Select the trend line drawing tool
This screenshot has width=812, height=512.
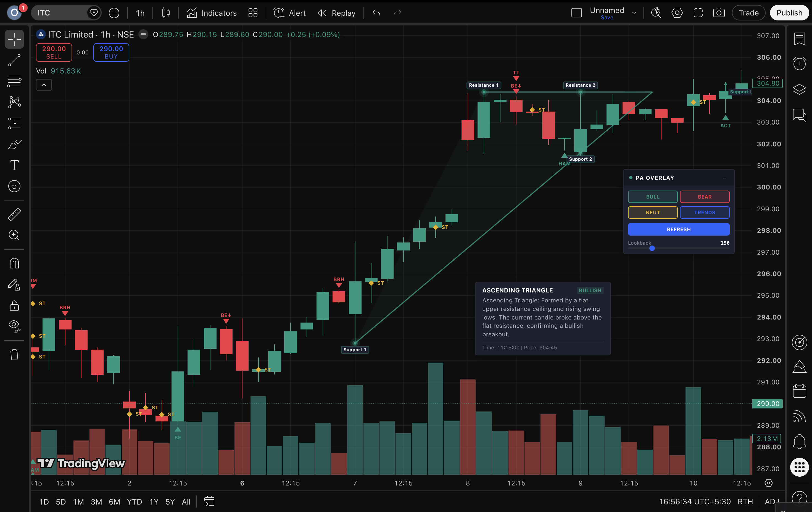(14, 61)
